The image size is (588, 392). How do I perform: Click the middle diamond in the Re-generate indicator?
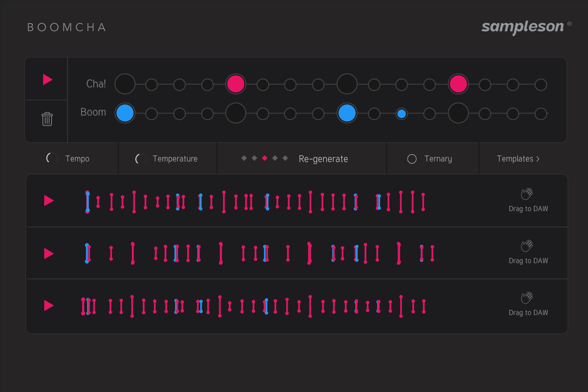pos(264,159)
